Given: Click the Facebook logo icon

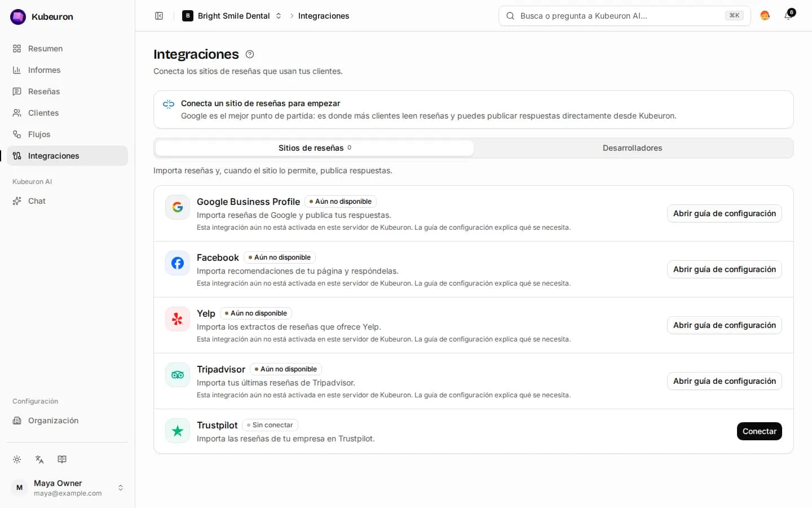Looking at the screenshot, I should (178, 263).
